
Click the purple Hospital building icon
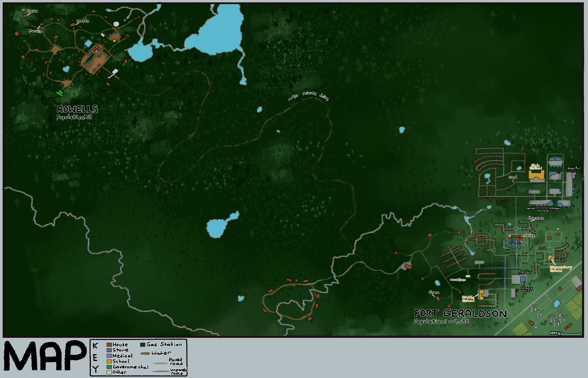574,175
